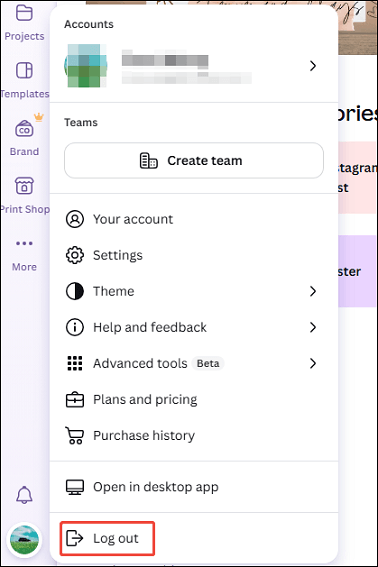Click the info icon beside Help and feedback
Image resolution: width=378 pixels, height=567 pixels.
click(x=75, y=327)
